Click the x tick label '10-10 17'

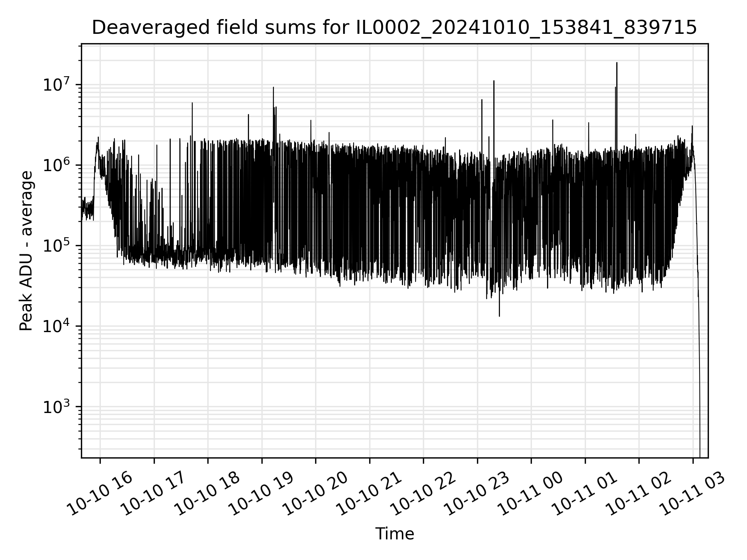click(x=154, y=493)
